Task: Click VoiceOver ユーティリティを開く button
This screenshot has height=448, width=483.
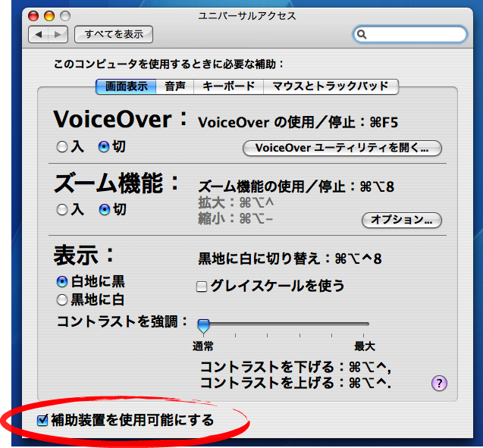Action: pyautogui.click(x=342, y=148)
